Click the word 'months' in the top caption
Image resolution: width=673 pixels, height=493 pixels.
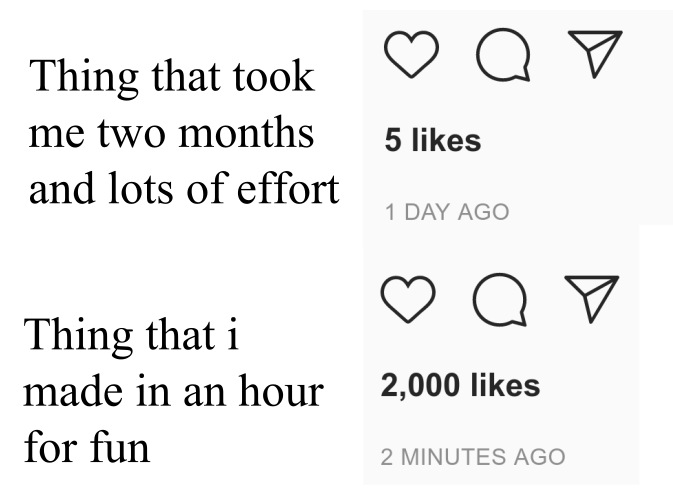point(246,133)
